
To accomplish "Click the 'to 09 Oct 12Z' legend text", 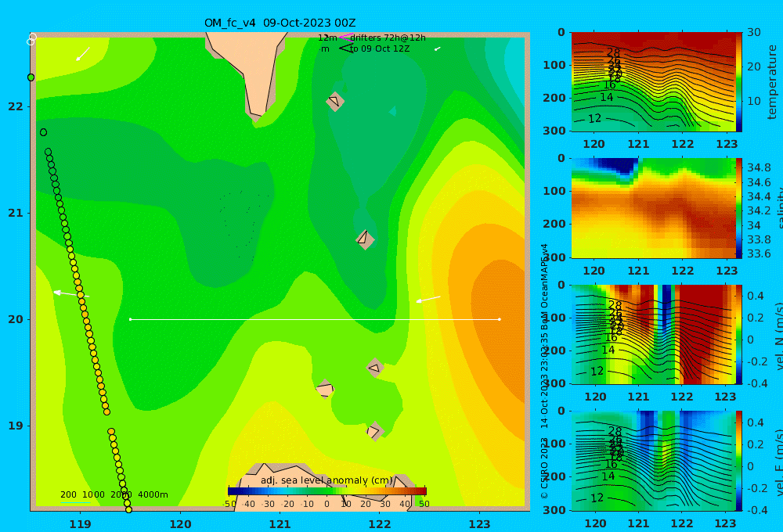I will pyautogui.click(x=380, y=49).
